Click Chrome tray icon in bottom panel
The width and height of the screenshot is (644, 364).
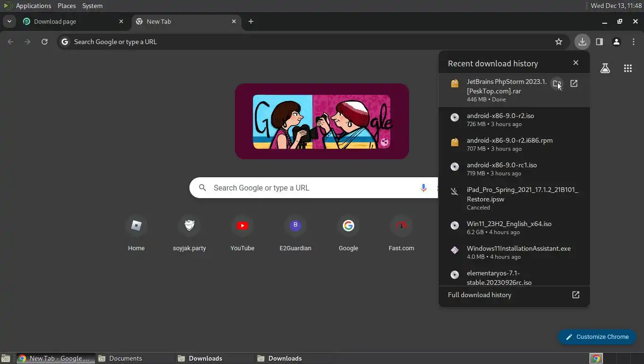596,358
